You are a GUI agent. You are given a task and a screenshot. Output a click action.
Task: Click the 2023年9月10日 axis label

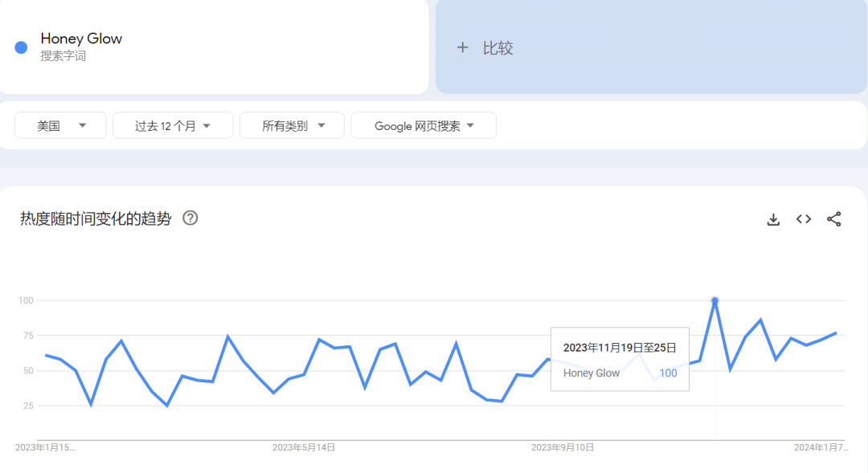(x=563, y=447)
